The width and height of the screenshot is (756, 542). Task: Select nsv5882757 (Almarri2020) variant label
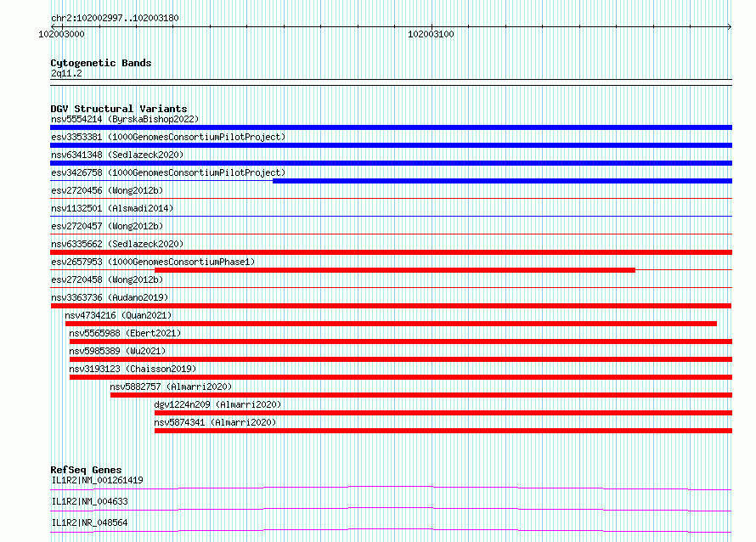click(171, 387)
